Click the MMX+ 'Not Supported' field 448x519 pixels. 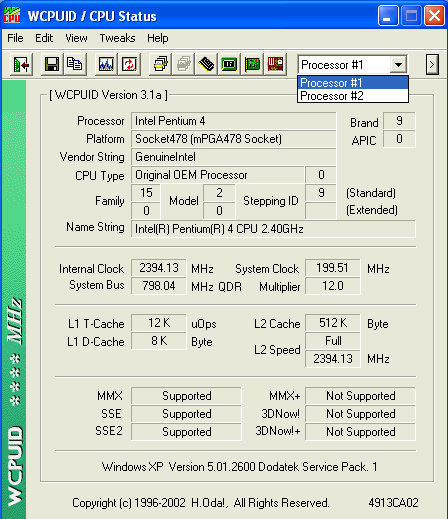[360, 396]
